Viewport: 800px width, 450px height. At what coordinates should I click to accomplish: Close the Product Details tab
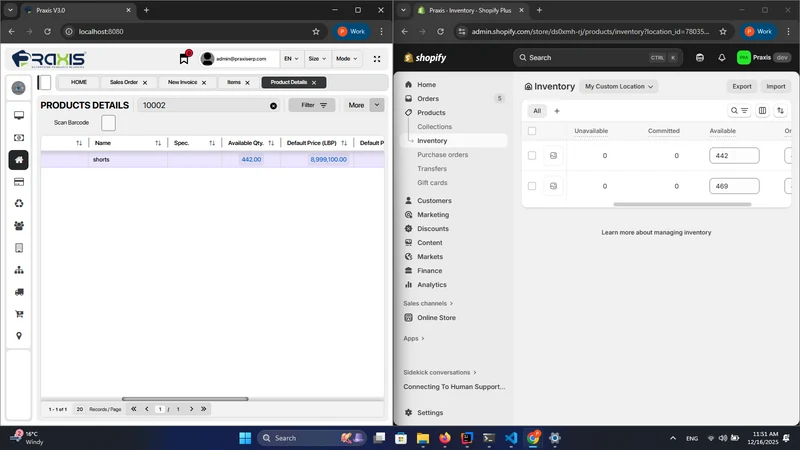tap(314, 83)
